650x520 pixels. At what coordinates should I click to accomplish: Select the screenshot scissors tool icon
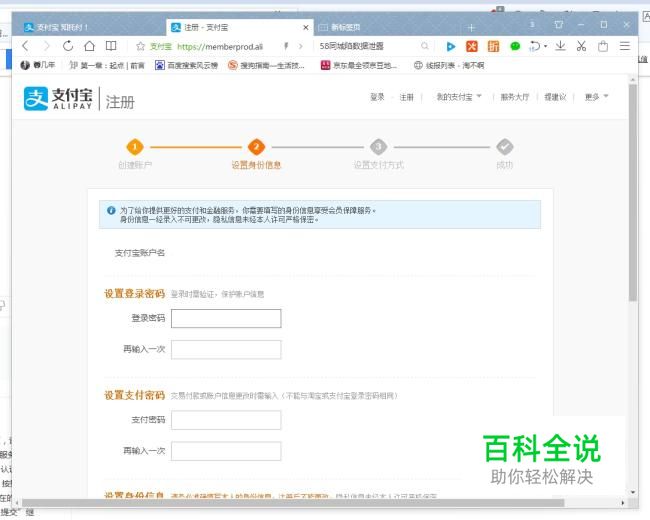(x=581, y=46)
